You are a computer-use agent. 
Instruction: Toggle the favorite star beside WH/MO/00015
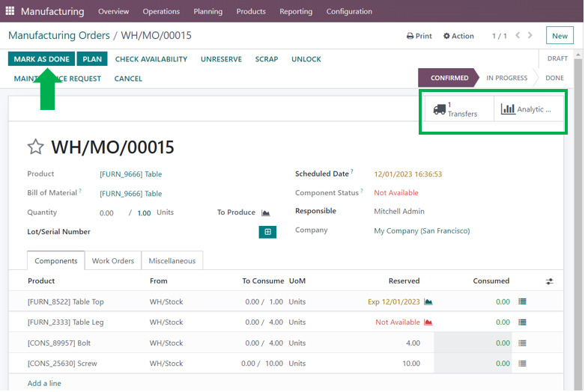pos(35,147)
